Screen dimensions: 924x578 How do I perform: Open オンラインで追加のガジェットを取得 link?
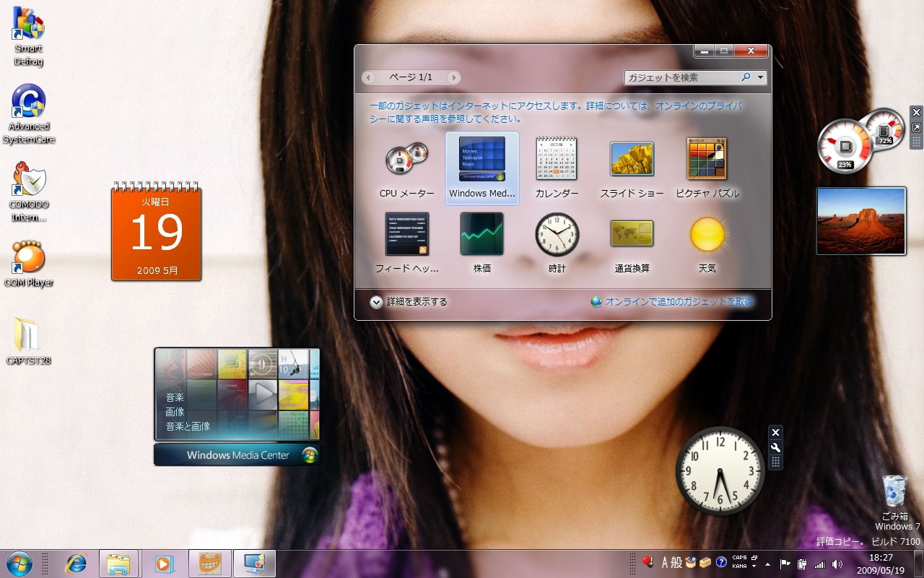coord(672,302)
